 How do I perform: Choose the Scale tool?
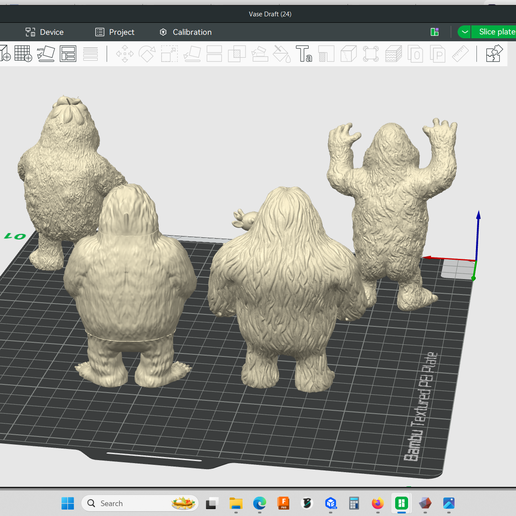pos(169,54)
